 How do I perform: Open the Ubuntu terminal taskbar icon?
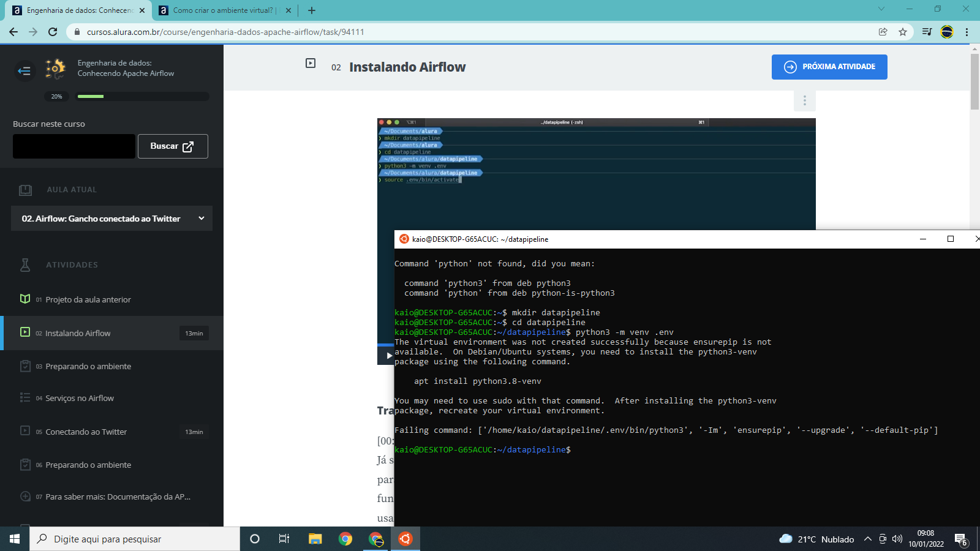click(405, 539)
